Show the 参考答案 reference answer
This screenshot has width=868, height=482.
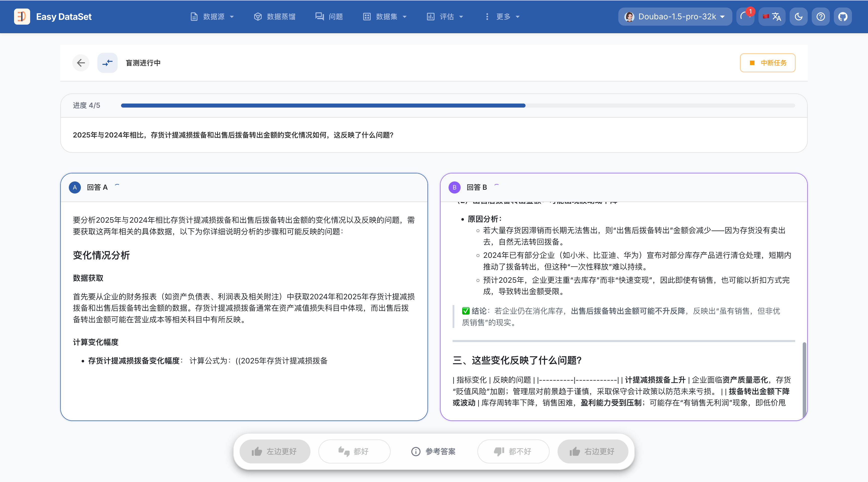pyautogui.click(x=434, y=451)
